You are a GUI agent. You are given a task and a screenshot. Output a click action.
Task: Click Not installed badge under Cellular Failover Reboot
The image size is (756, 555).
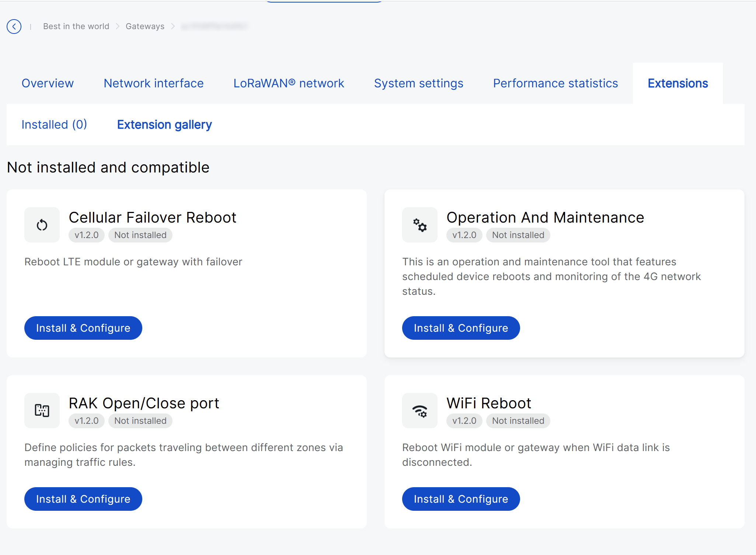(140, 235)
